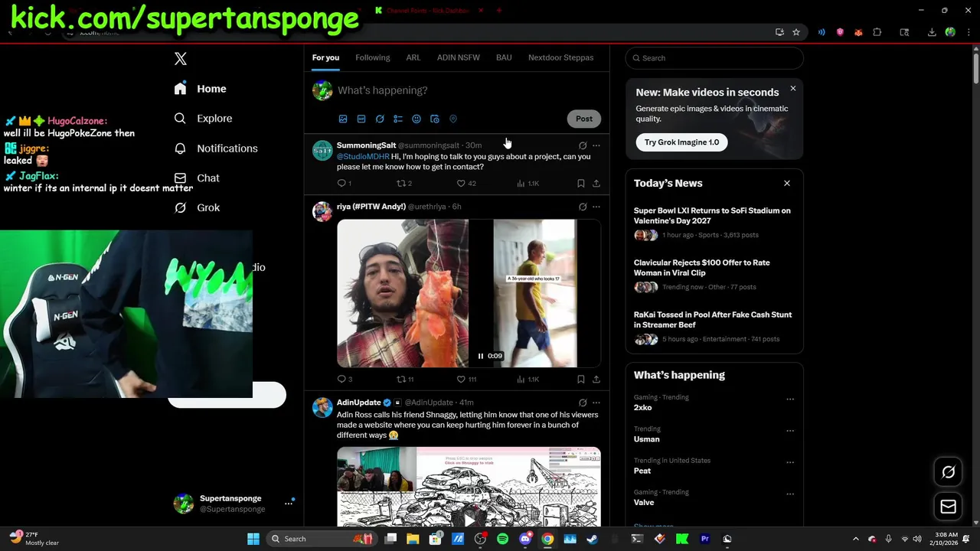Open Steam from the taskbar
The image size is (980, 551).
[592, 539]
